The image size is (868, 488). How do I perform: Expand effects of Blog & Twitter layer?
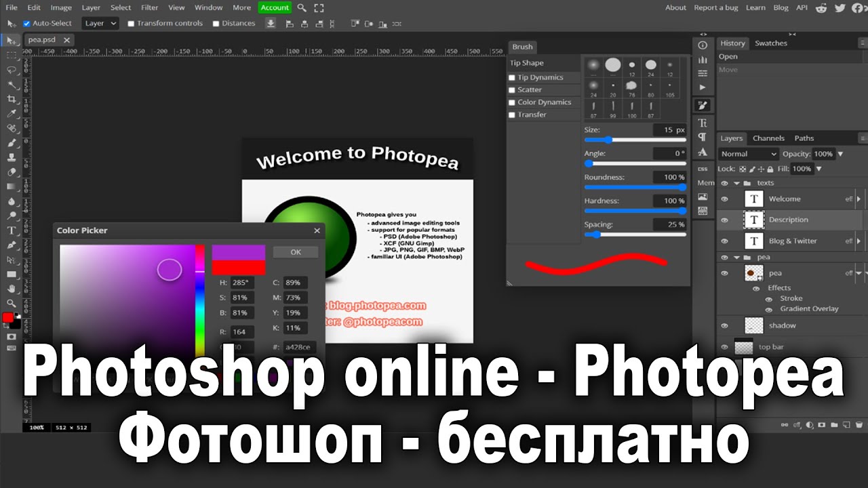click(x=859, y=241)
